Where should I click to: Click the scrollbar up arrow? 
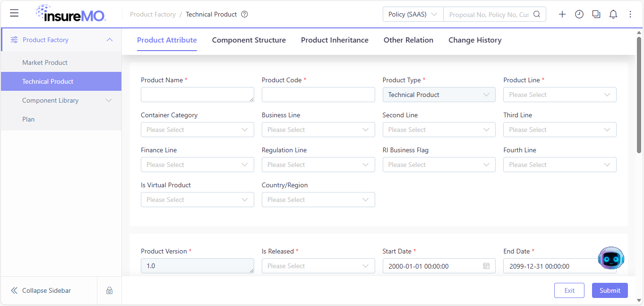click(639, 32)
